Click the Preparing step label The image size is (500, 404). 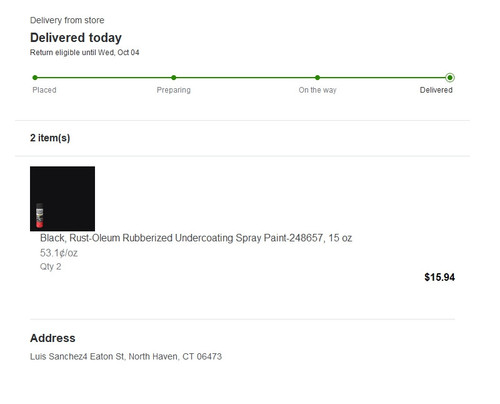tap(174, 90)
